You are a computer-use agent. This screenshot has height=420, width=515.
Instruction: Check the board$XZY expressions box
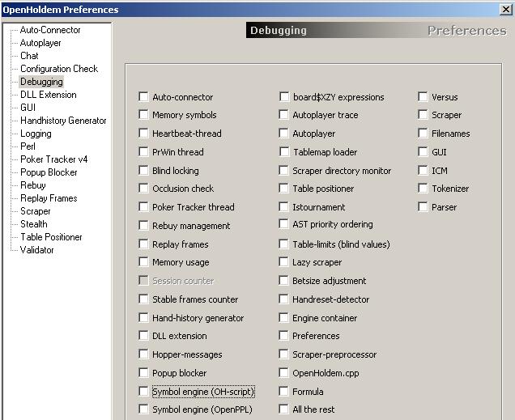(283, 97)
